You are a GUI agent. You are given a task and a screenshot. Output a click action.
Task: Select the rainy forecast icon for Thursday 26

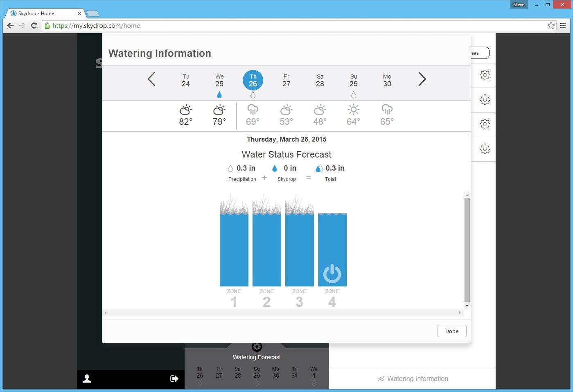click(253, 109)
